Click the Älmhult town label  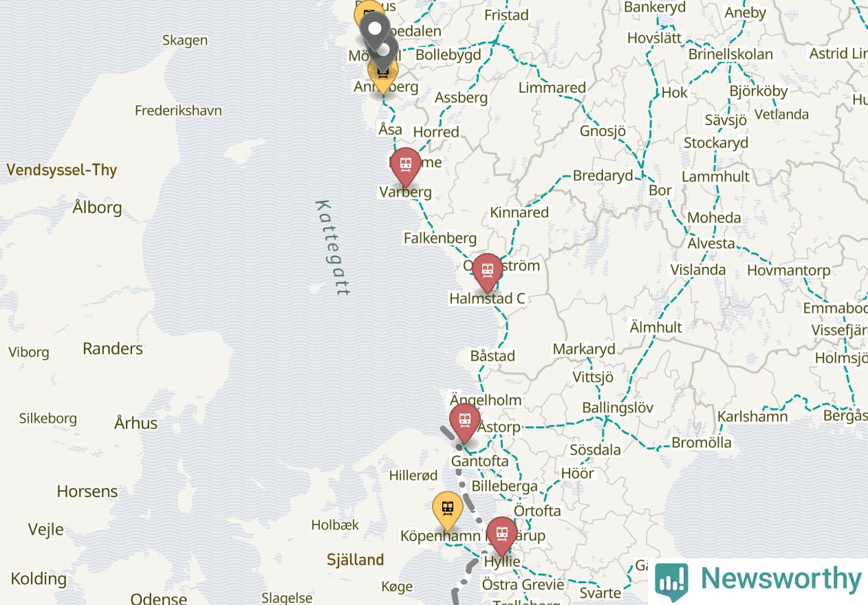pyautogui.click(x=656, y=327)
